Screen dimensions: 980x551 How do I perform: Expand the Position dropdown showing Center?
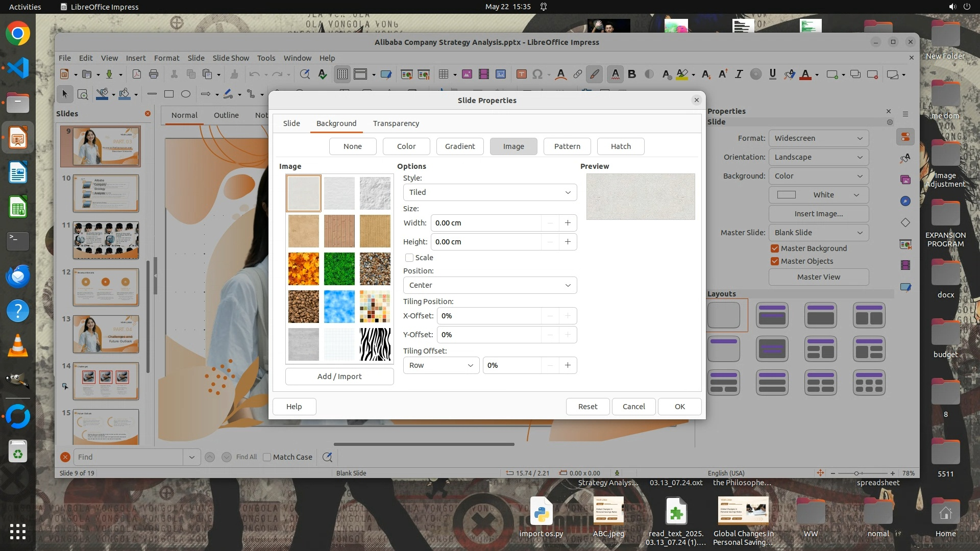(489, 285)
